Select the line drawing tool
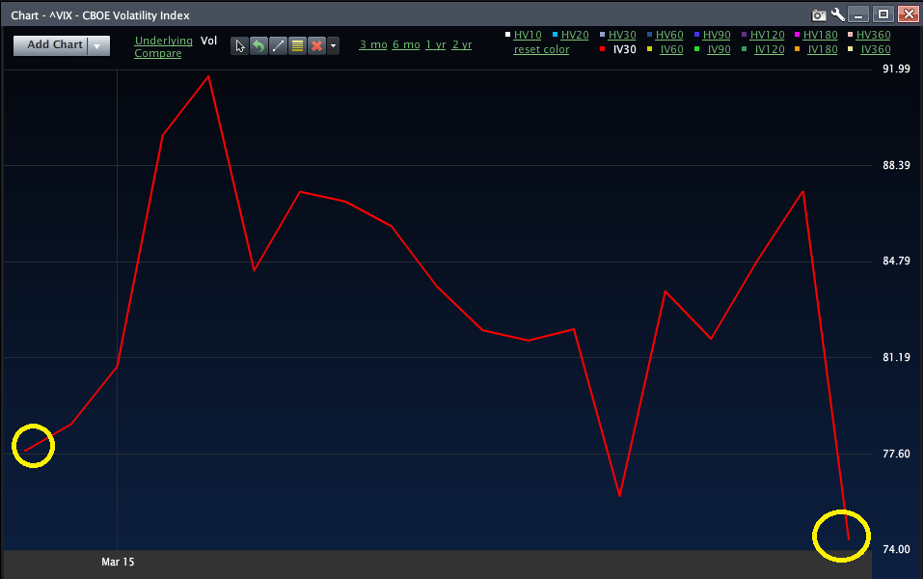The height and width of the screenshot is (579, 924). pyautogui.click(x=278, y=45)
